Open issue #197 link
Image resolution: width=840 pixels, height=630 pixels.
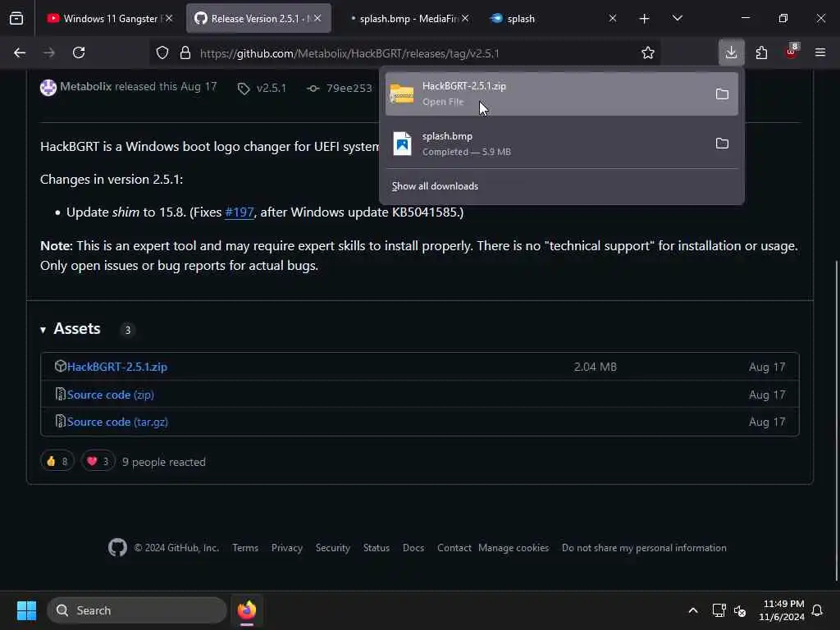click(240, 212)
